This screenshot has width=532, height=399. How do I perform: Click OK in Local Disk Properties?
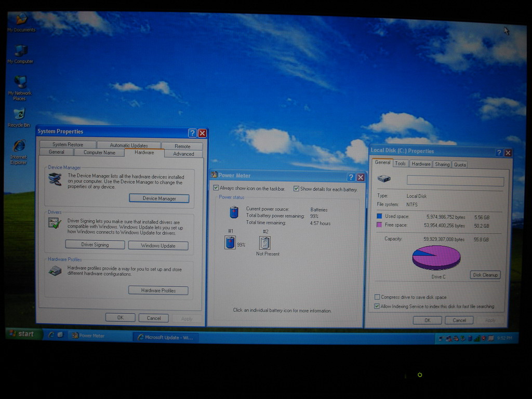tap(428, 320)
